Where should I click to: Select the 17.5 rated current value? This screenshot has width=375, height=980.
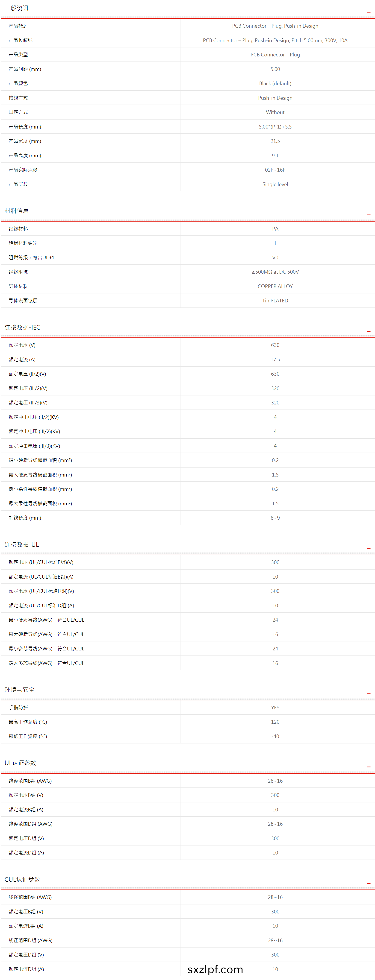[x=275, y=360]
